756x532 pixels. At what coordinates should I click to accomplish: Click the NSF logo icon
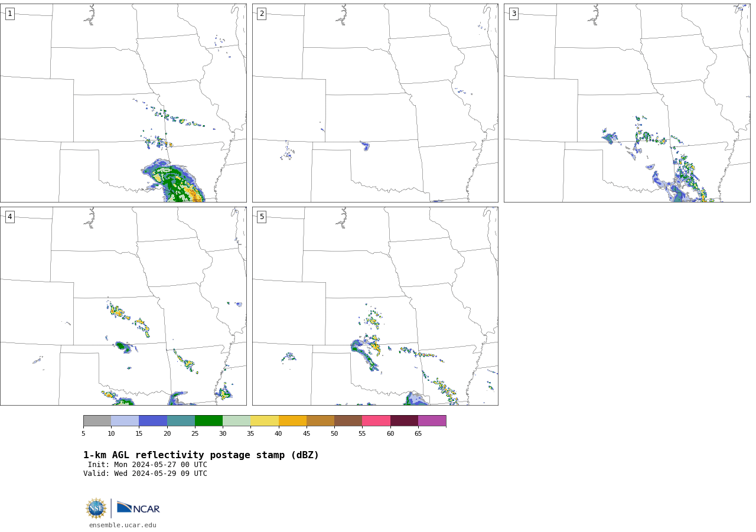point(96,508)
